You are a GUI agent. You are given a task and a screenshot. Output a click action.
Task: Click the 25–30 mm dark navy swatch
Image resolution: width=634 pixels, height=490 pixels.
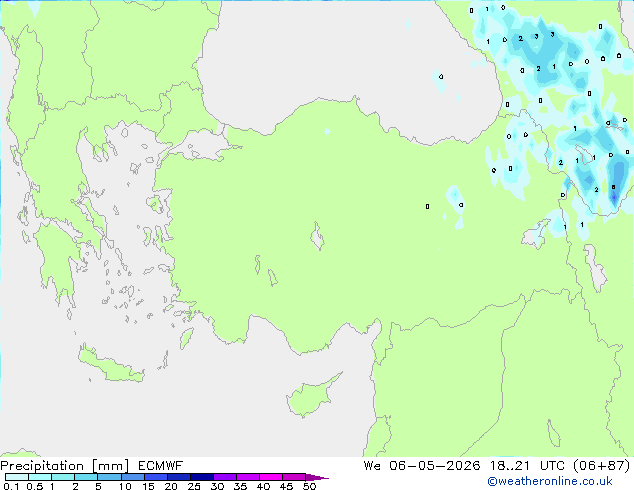pyautogui.click(x=201, y=477)
